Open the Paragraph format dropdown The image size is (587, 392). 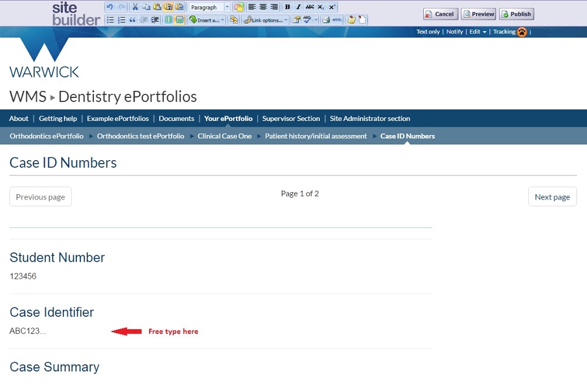pyautogui.click(x=209, y=7)
